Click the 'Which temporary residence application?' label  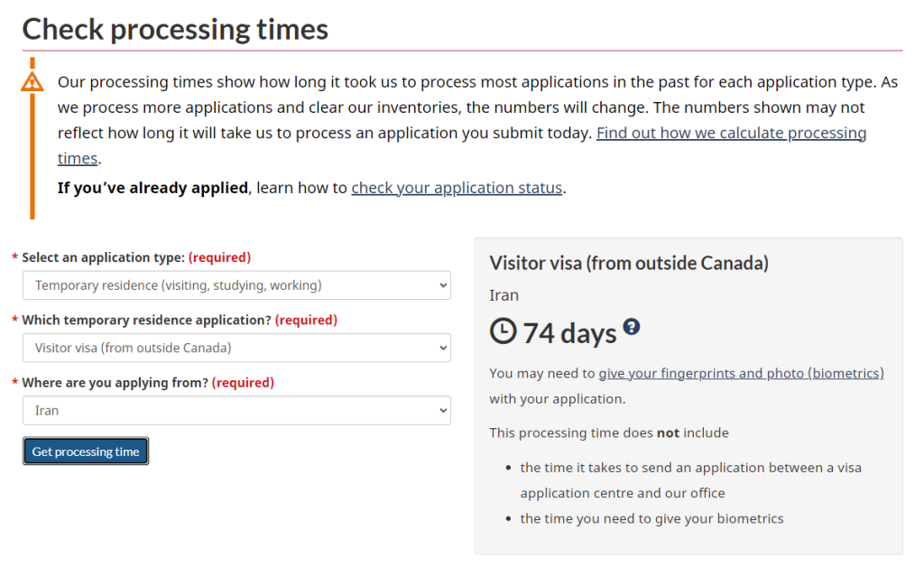pyautogui.click(x=146, y=320)
